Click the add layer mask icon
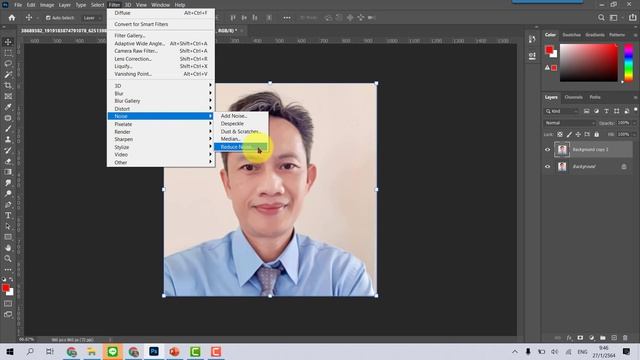 tap(580, 338)
